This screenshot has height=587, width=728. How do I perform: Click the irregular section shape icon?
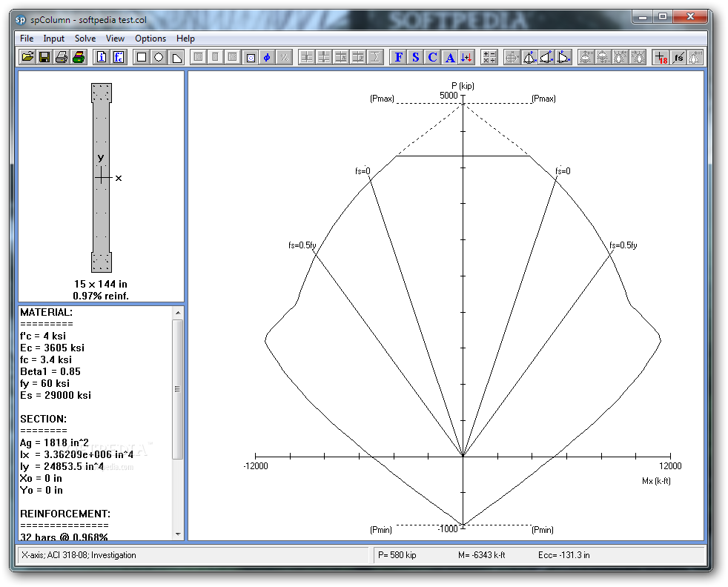[x=176, y=57]
